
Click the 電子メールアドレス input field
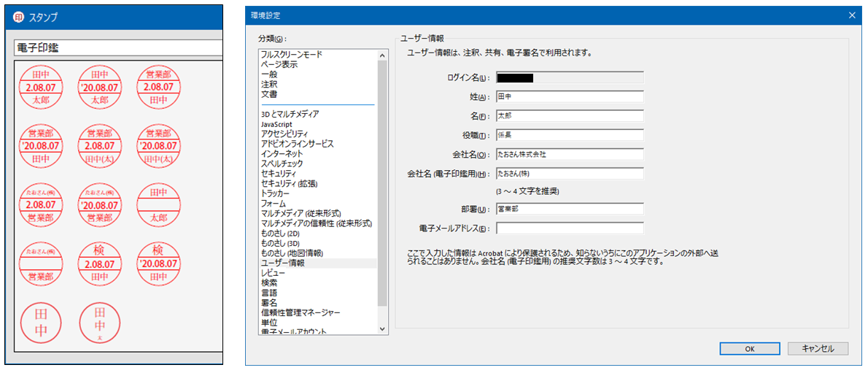pyautogui.click(x=569, y=228)
